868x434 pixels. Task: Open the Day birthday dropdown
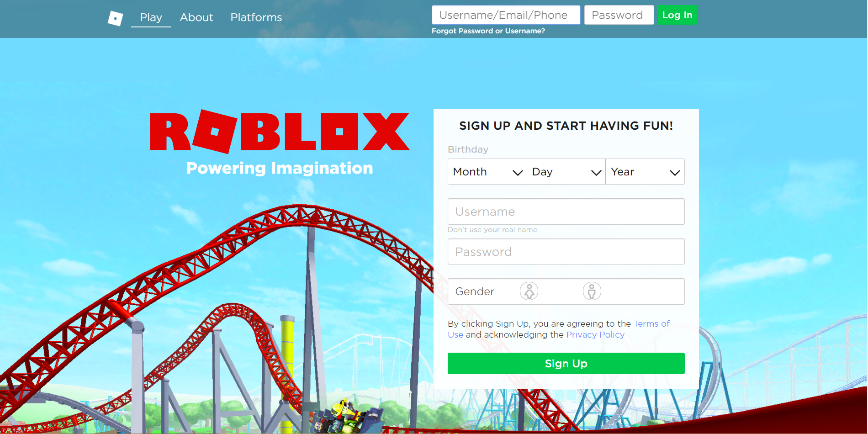[566, 172]
